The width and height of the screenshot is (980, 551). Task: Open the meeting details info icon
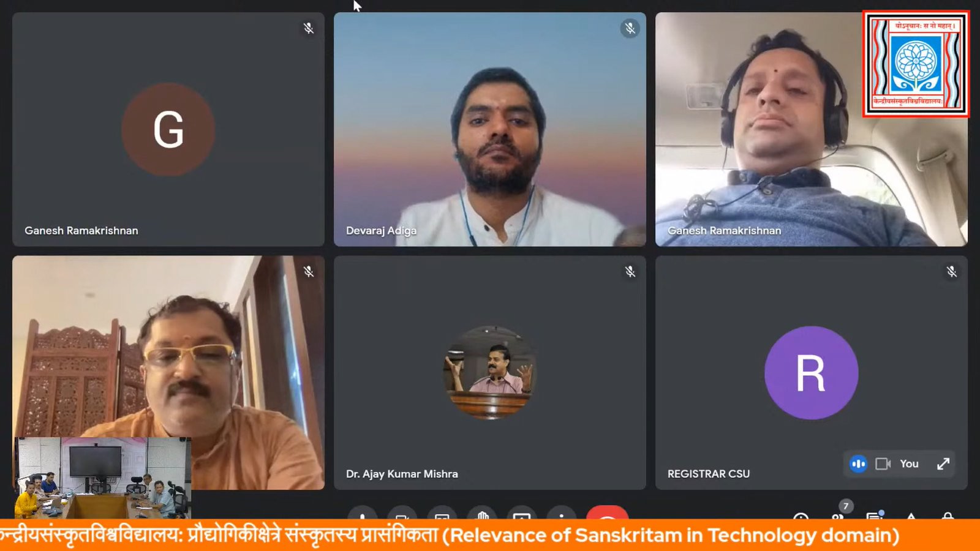[801, 515]
